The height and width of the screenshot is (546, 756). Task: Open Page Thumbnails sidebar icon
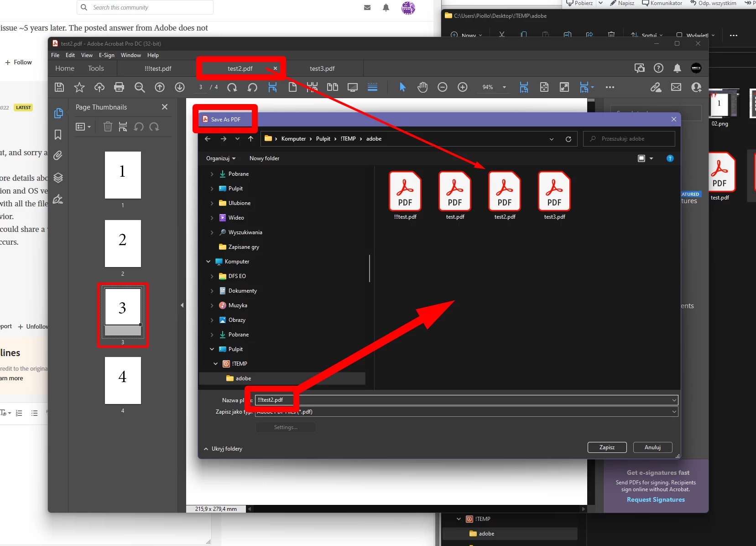click(58, 113)
